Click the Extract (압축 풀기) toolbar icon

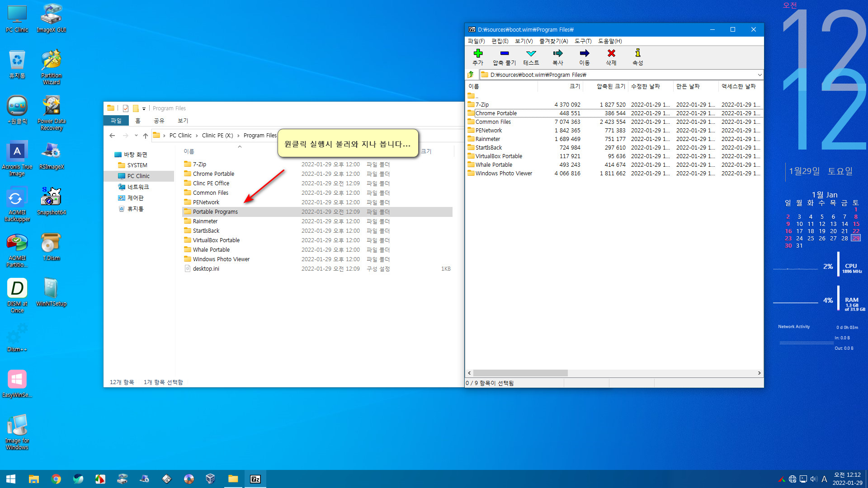(x=505, y=53)
